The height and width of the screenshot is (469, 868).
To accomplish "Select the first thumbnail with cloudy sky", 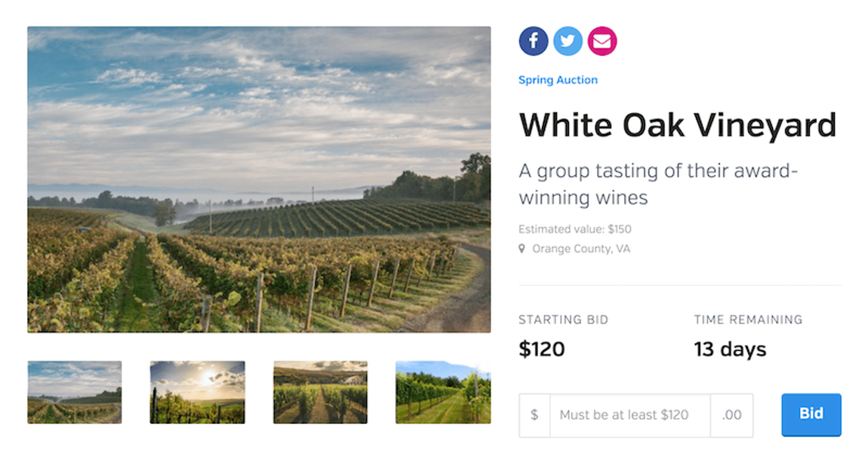I will coord(74,392).
